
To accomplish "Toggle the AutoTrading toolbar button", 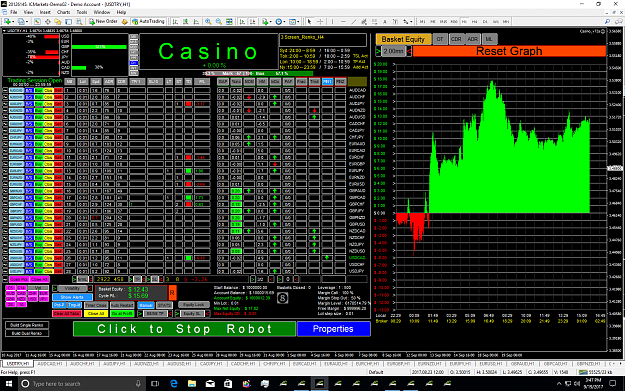I will (148, 21).
